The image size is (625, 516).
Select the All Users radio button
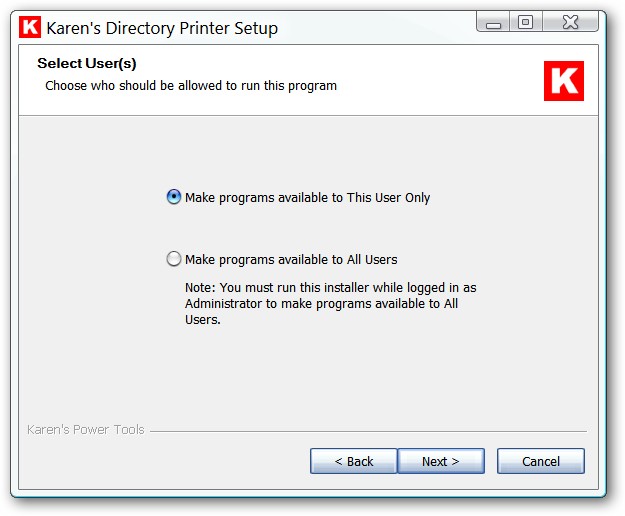point(174,259)
